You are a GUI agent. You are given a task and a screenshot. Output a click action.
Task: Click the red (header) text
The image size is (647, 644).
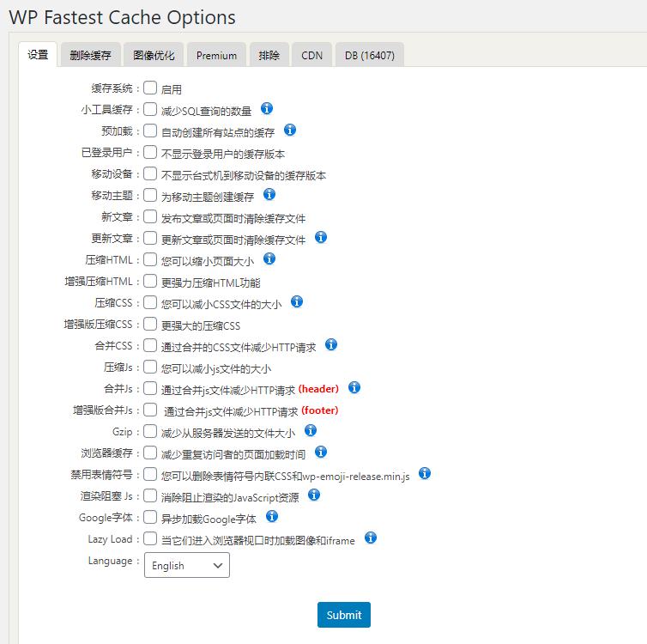point(318,389)
